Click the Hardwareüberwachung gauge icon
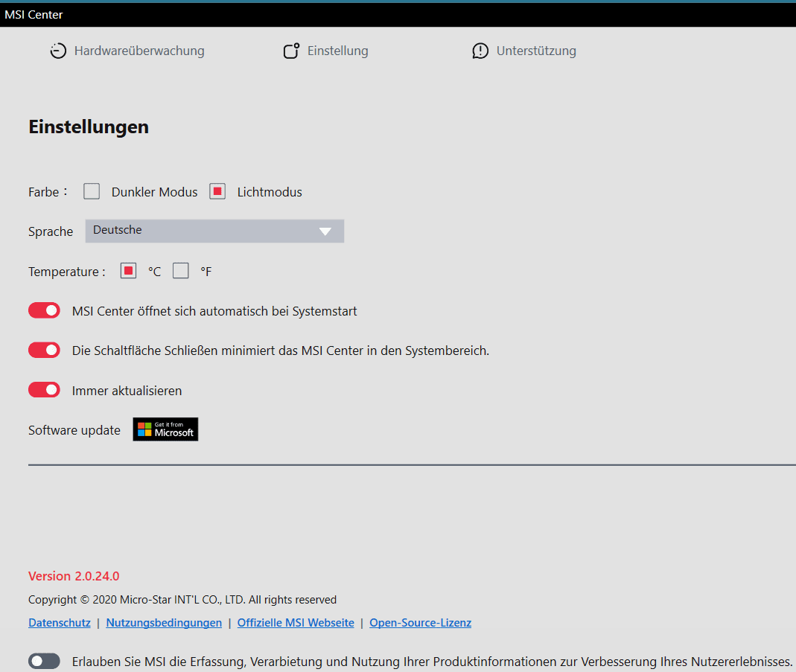This screenshot has height=672, width=796. click(58, 51)
